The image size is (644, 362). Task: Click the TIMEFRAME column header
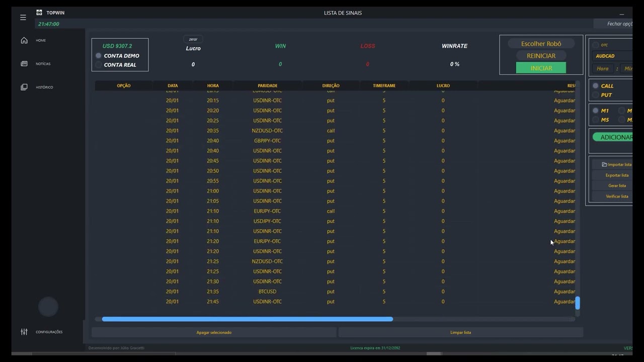pos(384,85)
